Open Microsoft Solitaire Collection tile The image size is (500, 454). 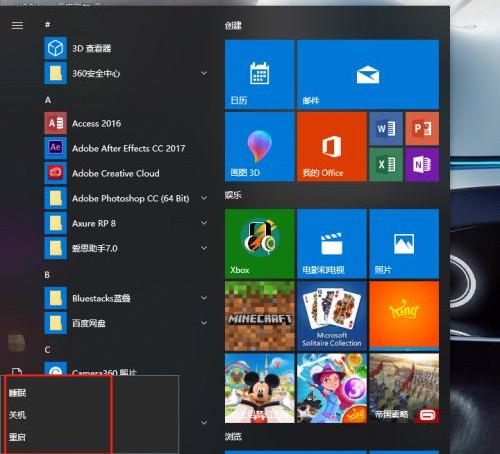332,316
